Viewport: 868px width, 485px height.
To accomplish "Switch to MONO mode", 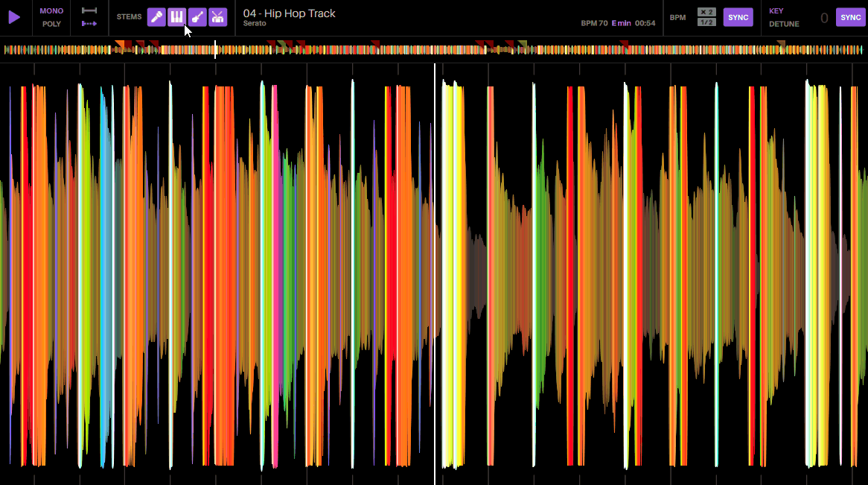I will pos(51,11).
